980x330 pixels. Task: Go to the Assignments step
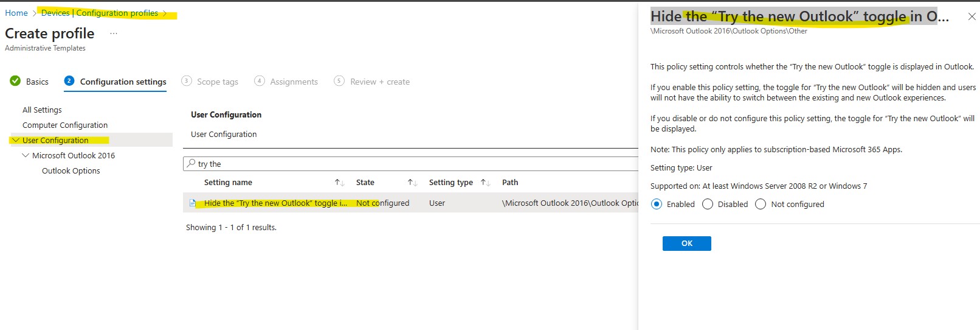coord(294,82)
